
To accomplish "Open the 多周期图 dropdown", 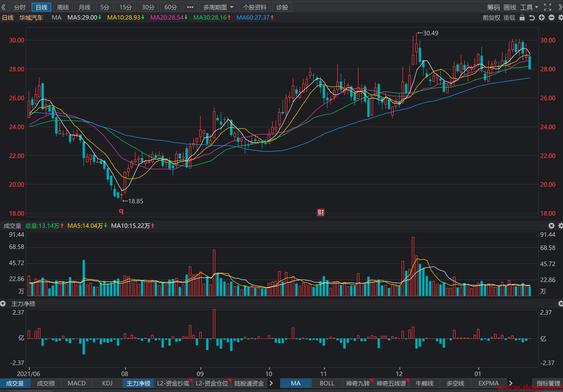I will click(218, 7).
